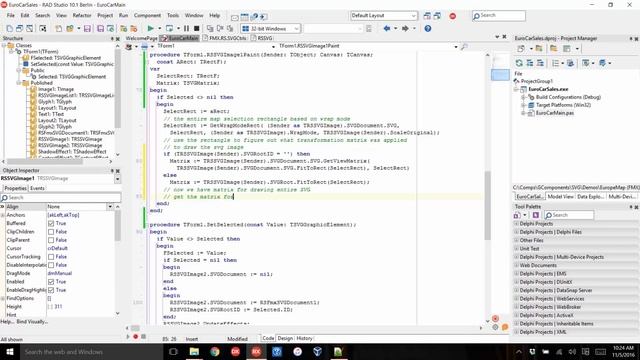Viewport: 640px width, 360px height.
Task: Switch to the Design view tab
Action: [285, 338]
